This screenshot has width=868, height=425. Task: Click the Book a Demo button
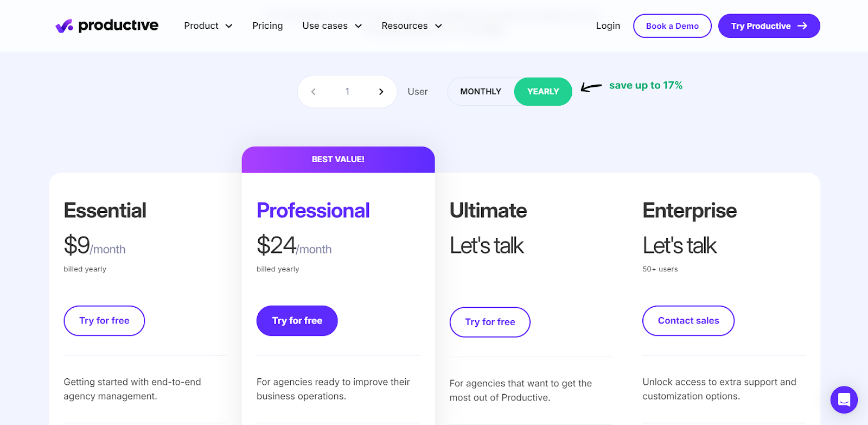[x=672, y=26]
